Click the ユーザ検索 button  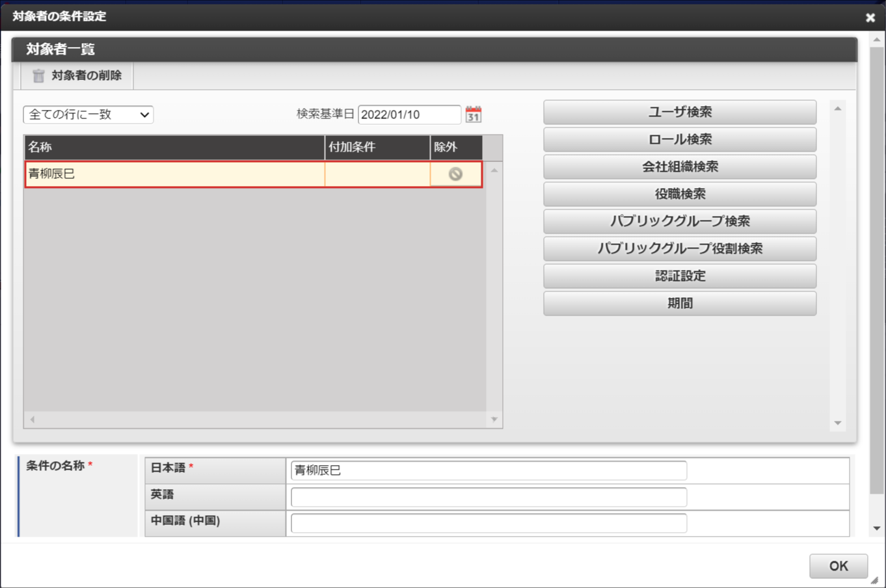680,112
